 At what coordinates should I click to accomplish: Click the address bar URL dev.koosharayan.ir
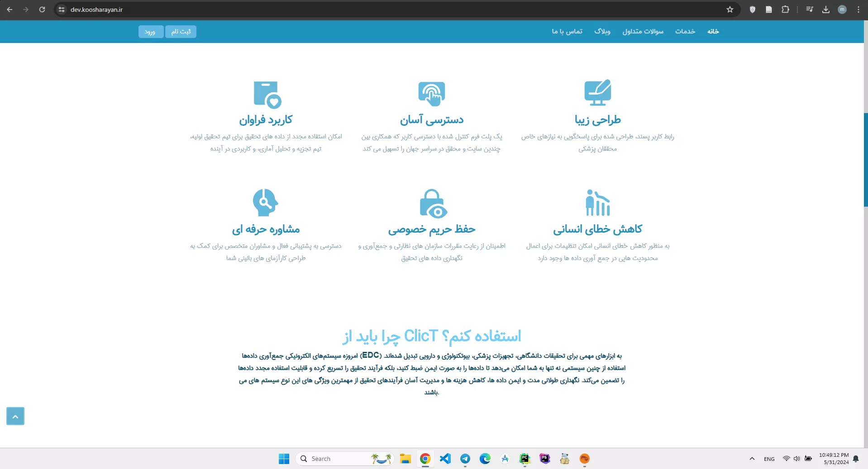(96, 9)
